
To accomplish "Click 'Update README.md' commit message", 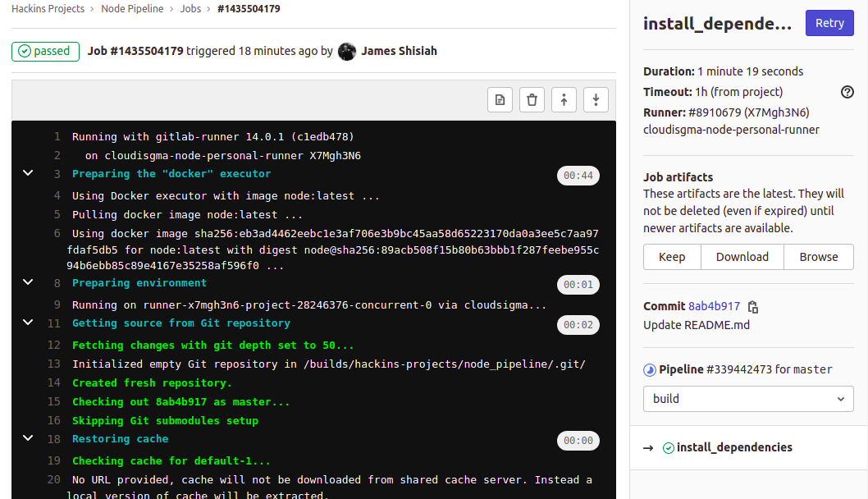I will pyautogui.click(x=697, y=325).
